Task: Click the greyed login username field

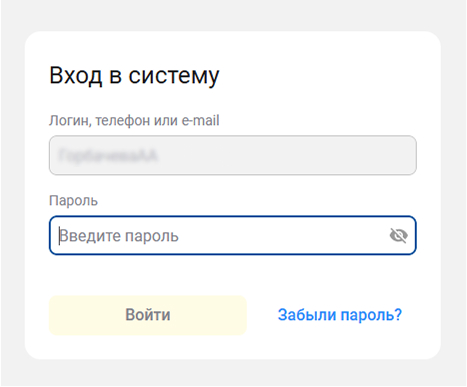Action: (233, 155)
